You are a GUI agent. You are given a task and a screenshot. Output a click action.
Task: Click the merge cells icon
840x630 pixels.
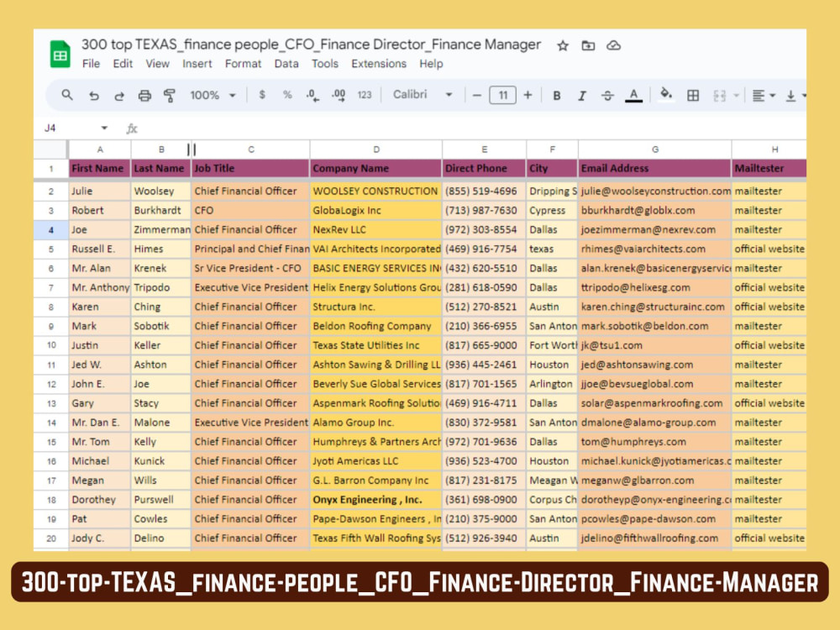tap(720, 96)
